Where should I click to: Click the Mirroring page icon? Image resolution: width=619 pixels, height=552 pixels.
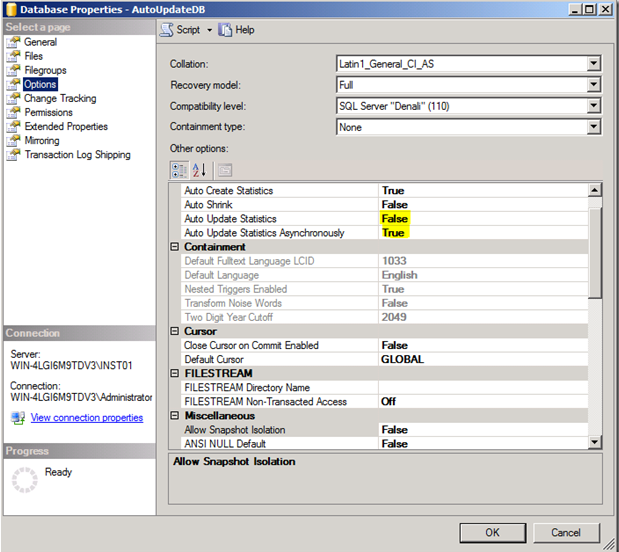pos(14,141)
